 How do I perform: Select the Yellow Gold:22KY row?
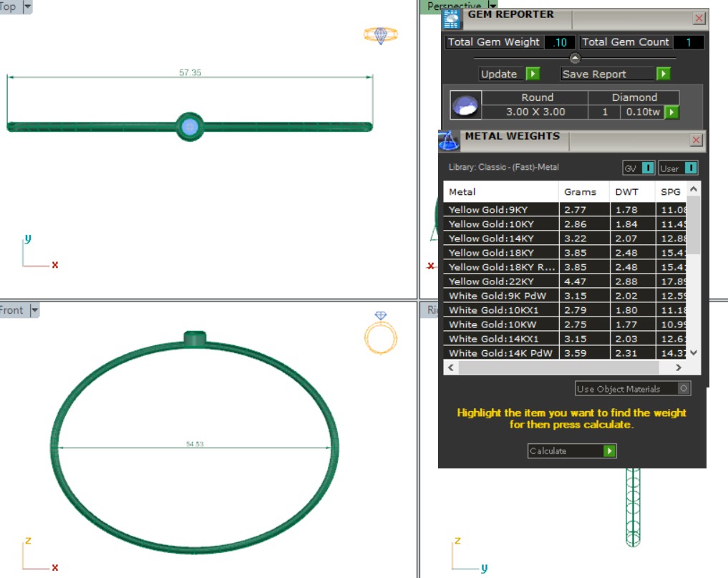[565, 281]
